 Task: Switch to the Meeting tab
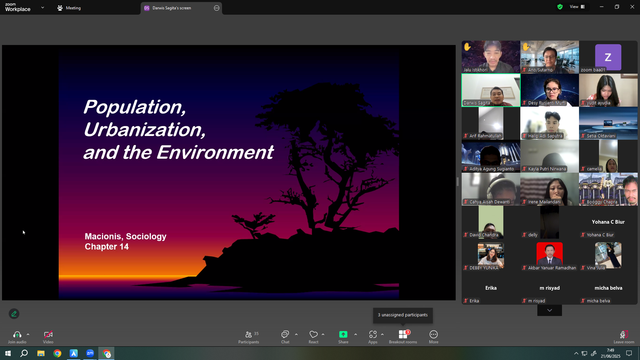click(69, 8)
